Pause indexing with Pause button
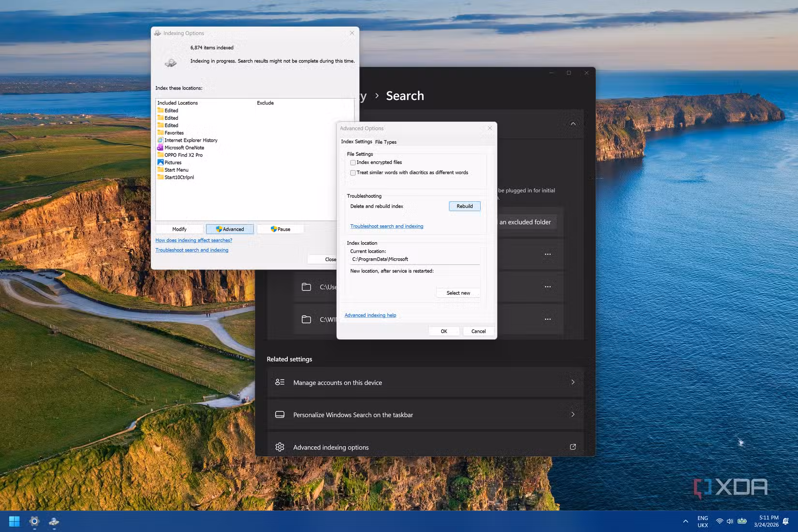This screenshot has width=798, height=532. point(281,229)
